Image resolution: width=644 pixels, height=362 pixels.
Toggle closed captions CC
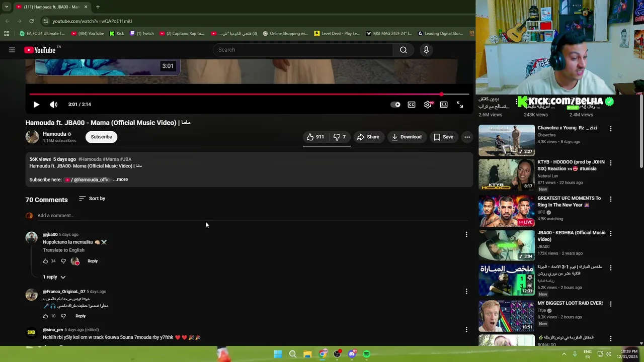click(x=412, y=105)
